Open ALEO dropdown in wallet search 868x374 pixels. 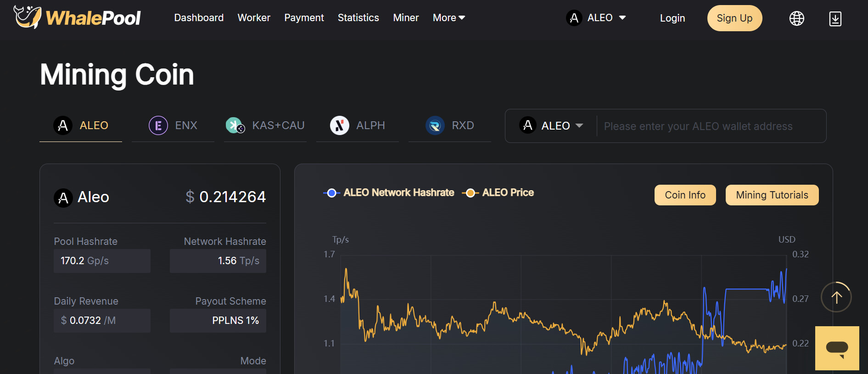click(551, 125)
